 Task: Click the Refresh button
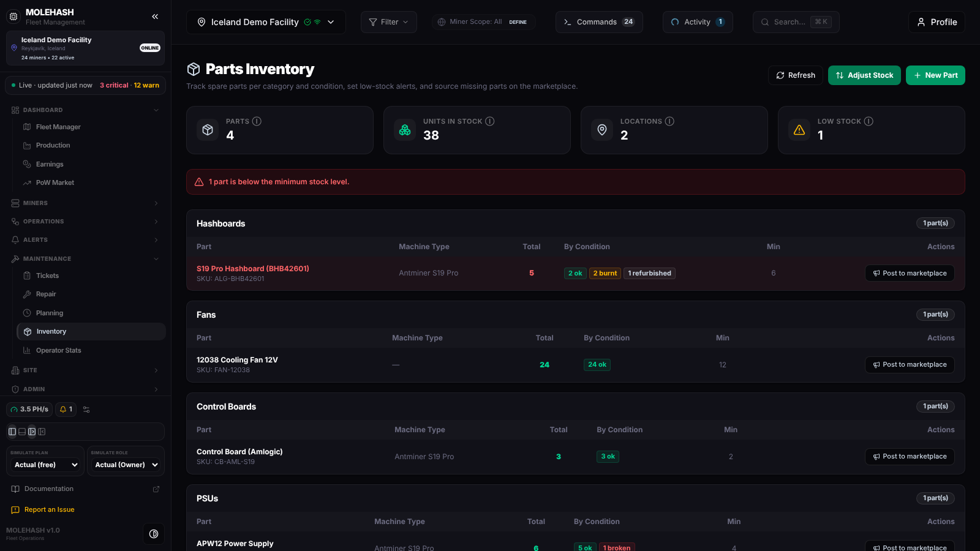pyautogui.click(x=795, y=75)
